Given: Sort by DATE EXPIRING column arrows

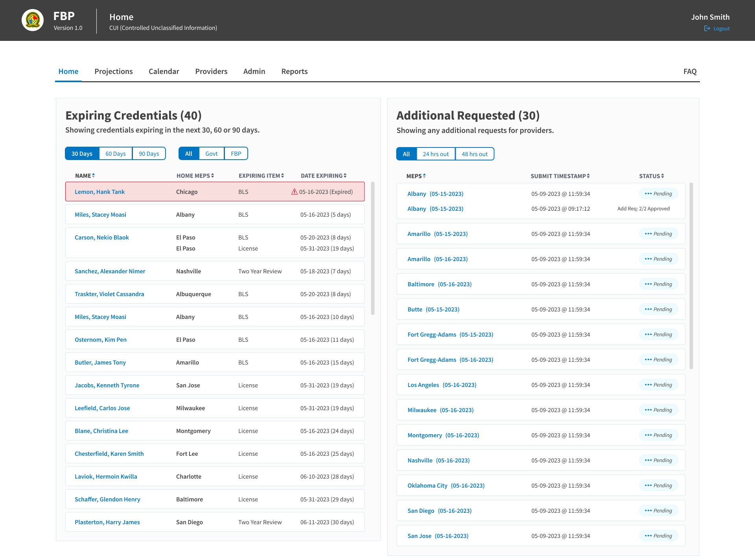Looking at the screenshot, I should pos(345,175).
